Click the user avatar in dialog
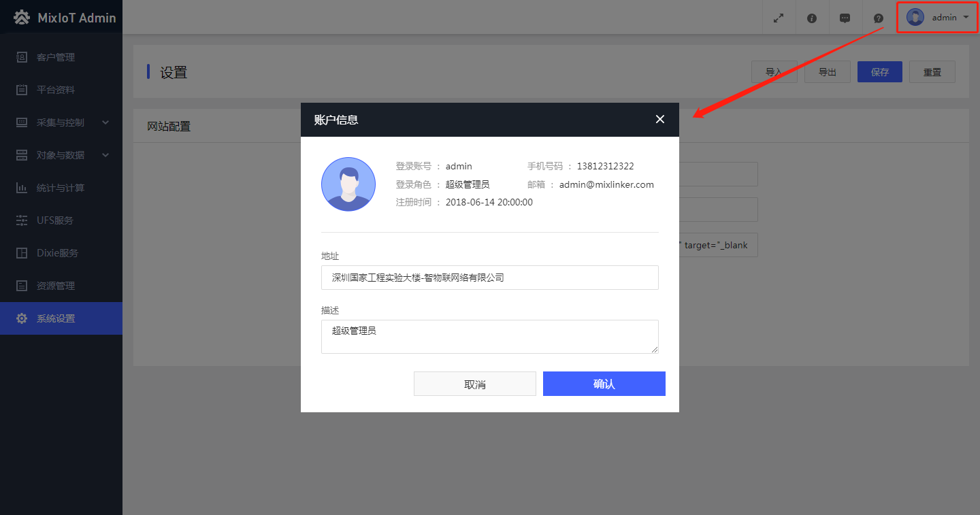Viewport: 980px width, 515px height. click(348, 184)
